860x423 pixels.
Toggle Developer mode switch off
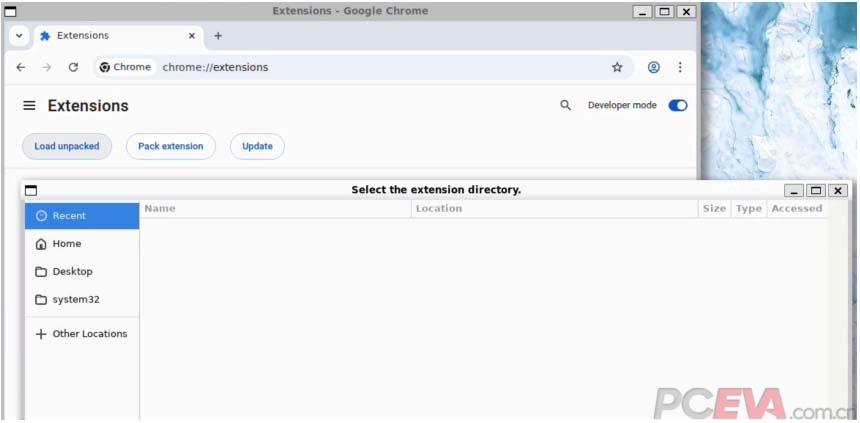(678, 105)
